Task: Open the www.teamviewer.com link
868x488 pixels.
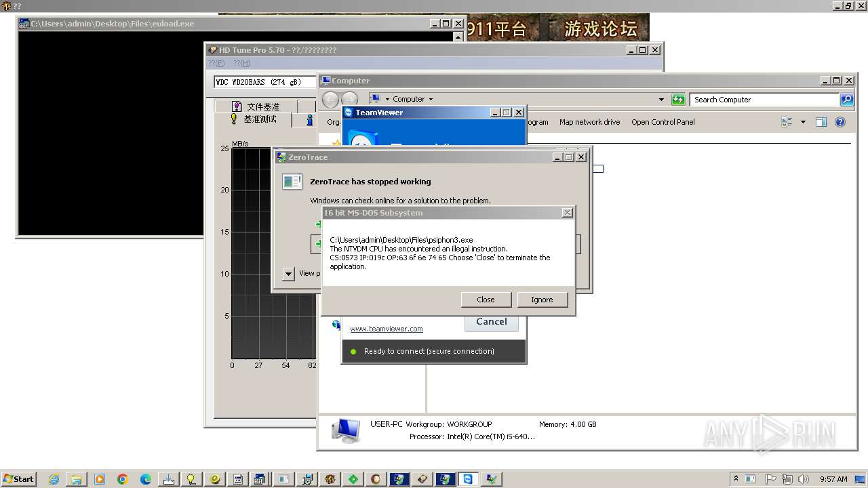Action: pyautogui.click(x=387, y=329)
